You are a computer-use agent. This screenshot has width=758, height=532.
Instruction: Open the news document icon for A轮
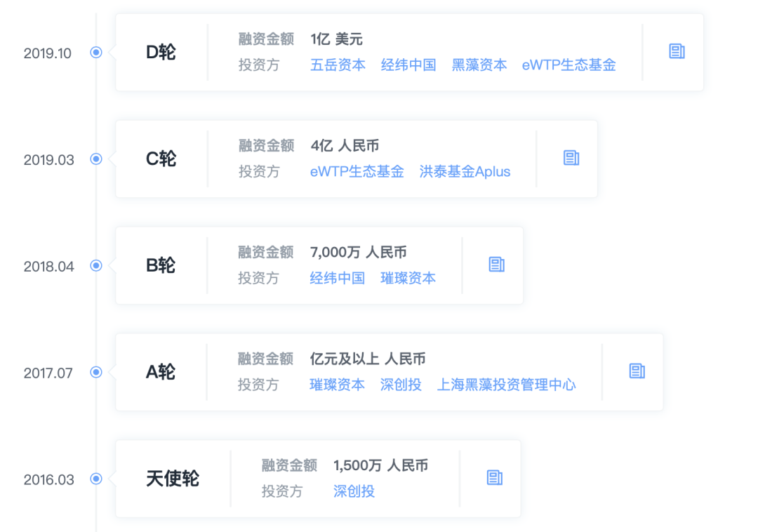(637, 371)
